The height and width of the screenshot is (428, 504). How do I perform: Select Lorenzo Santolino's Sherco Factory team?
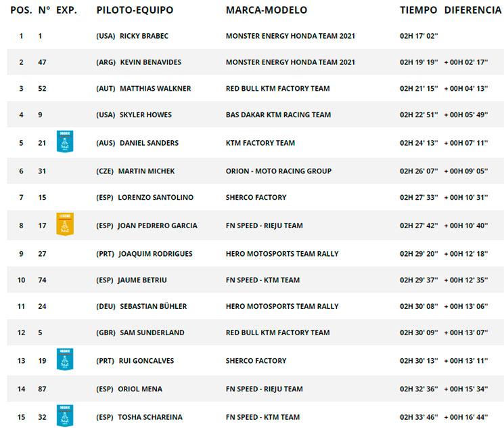click(x=256, y=198)
